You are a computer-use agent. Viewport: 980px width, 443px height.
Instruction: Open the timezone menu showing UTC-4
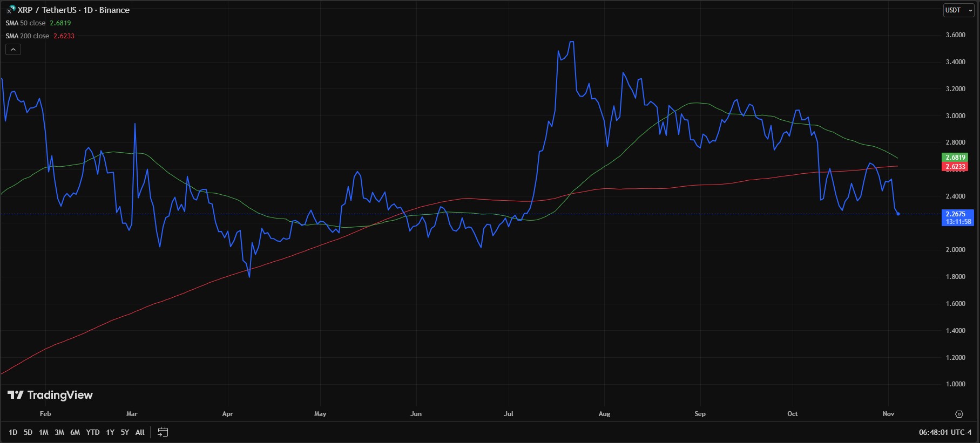click(x=945, y=432)
